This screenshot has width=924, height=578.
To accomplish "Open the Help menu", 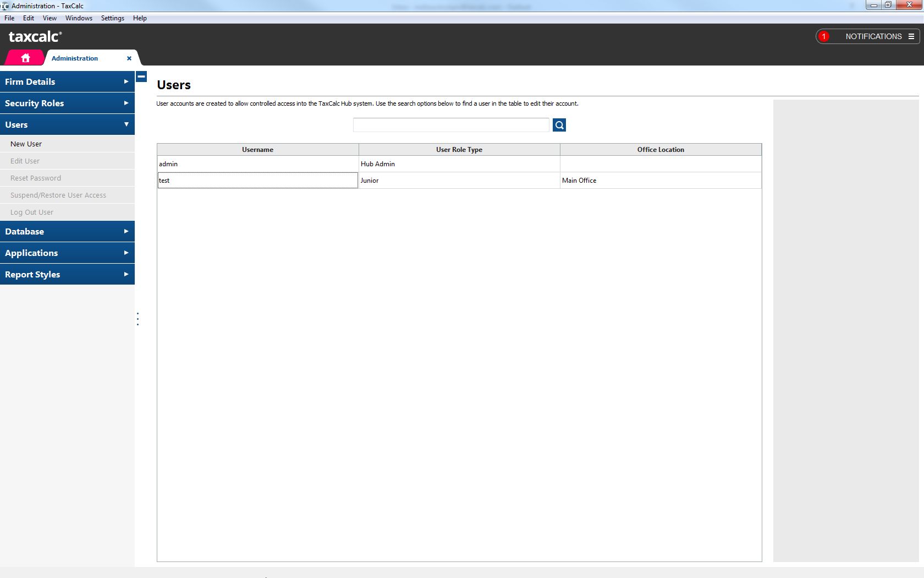I will [140, 18].
